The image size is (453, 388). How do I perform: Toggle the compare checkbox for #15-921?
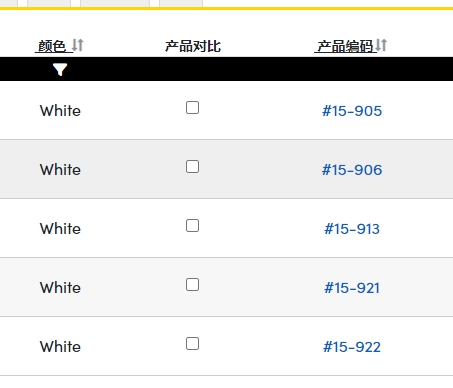tap(192, 285)
